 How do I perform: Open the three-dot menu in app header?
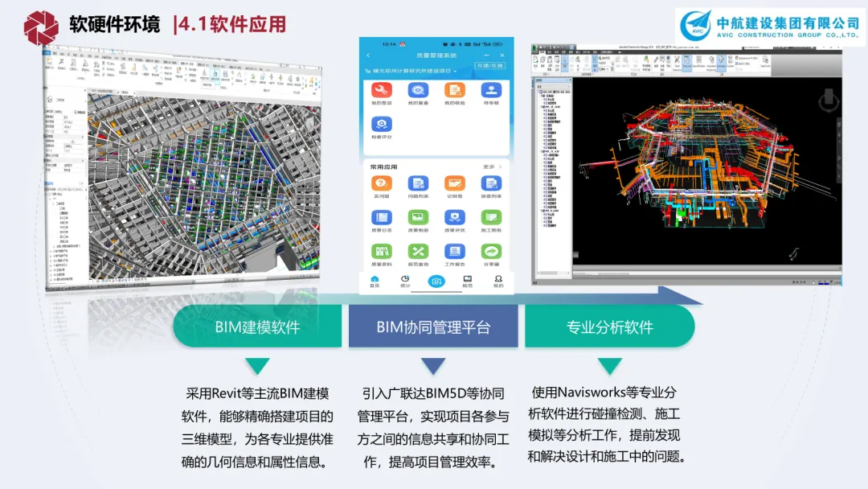486,55
